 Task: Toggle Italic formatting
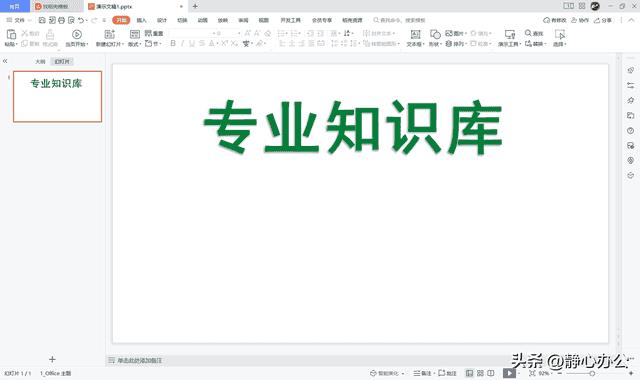coord(182,43)
